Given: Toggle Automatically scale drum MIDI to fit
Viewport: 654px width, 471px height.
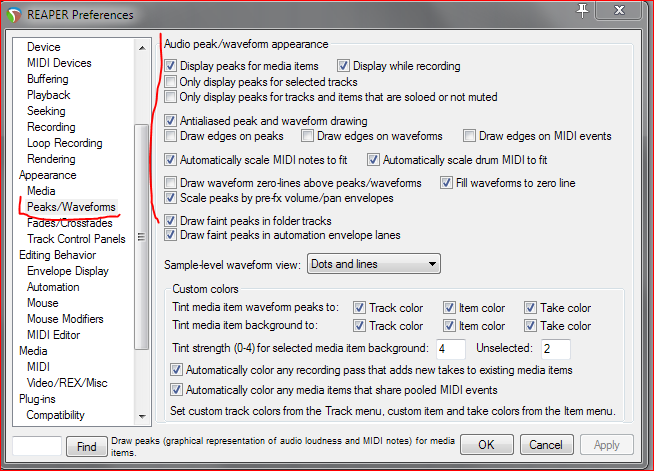Looking at the screenshot, I should (x=373, y=159).
